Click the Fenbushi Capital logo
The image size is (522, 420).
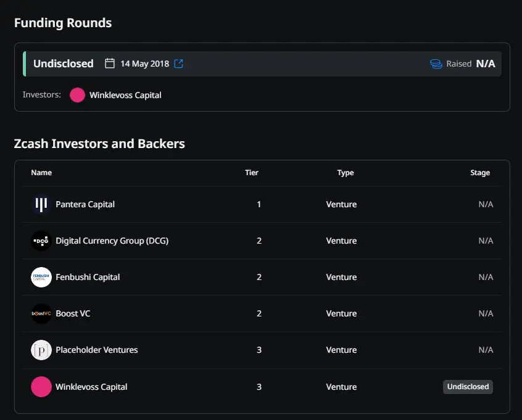click(x=41, y=277)
